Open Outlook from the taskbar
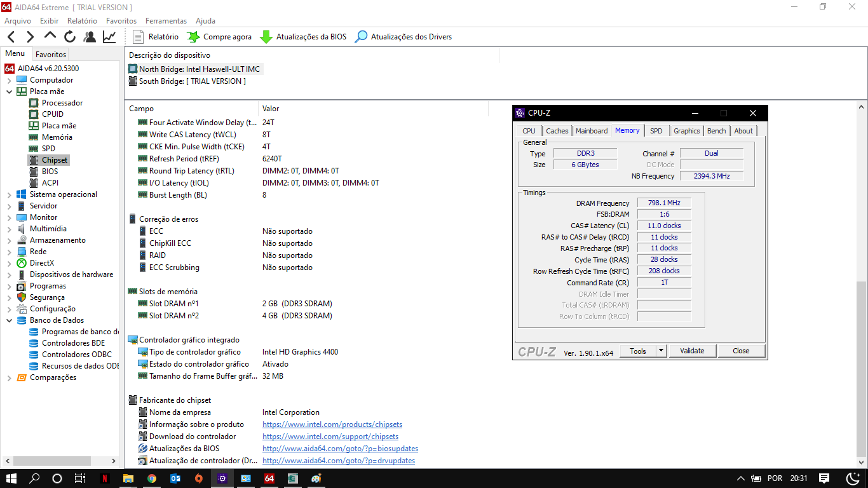868x488 pixels. 175,478
